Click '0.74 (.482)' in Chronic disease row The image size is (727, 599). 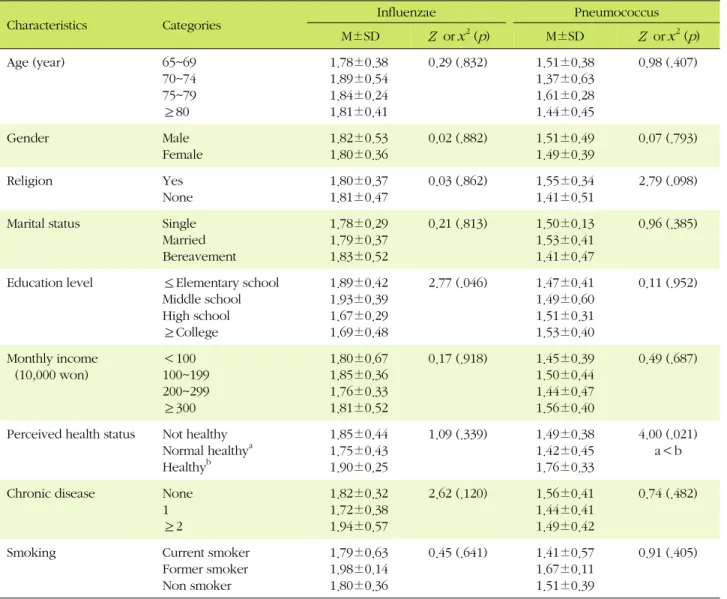[668, 493]
